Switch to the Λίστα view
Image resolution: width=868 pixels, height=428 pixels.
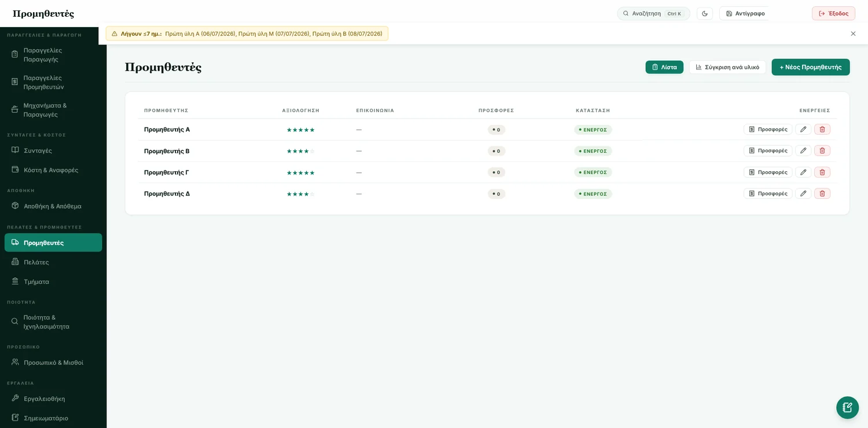(x=664, y=67)
